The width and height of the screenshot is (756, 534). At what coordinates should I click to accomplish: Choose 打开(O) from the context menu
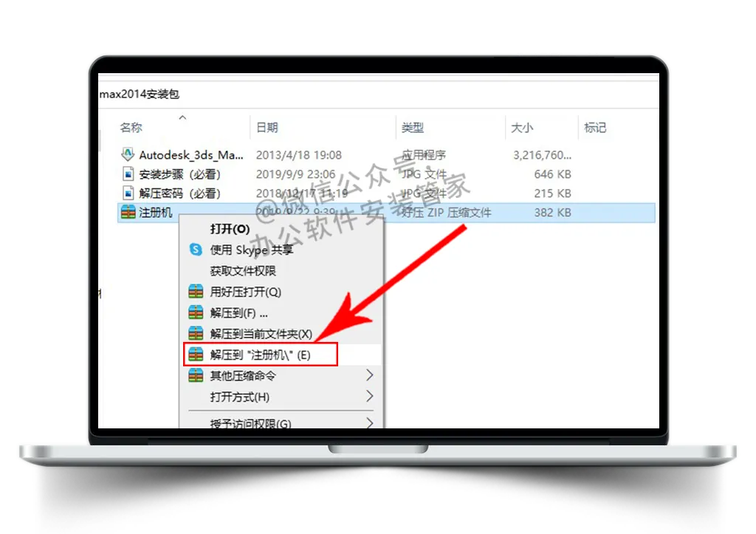(230, 229)
